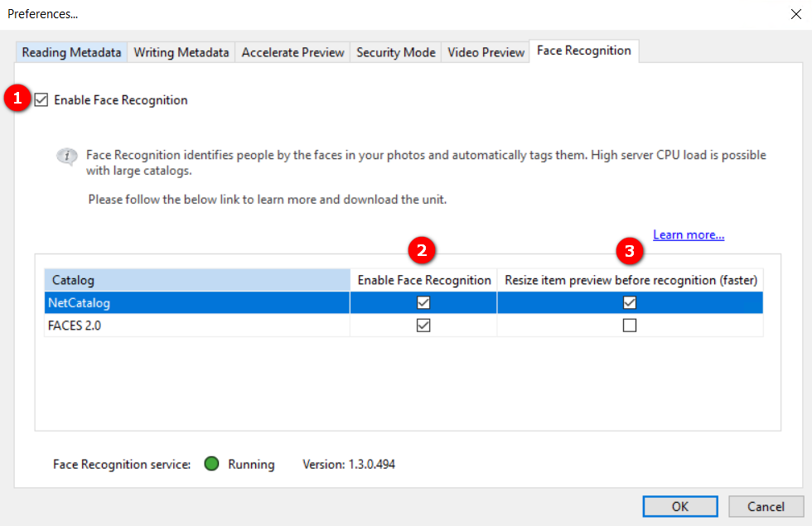Enable resize item preview for FACES 2.0
Viewport: 812px width, 526px height.
pyautogui.click(x=630, y=326)
